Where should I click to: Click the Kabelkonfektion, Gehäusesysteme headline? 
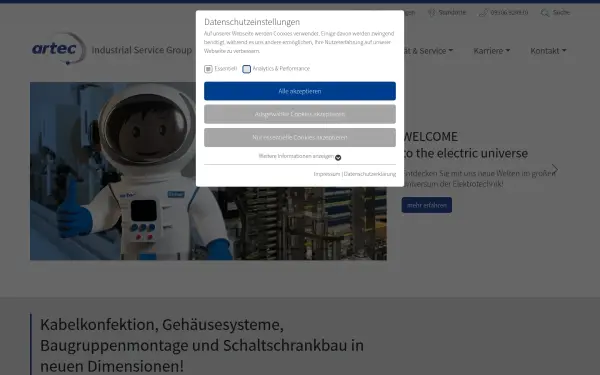coord(202,345)
